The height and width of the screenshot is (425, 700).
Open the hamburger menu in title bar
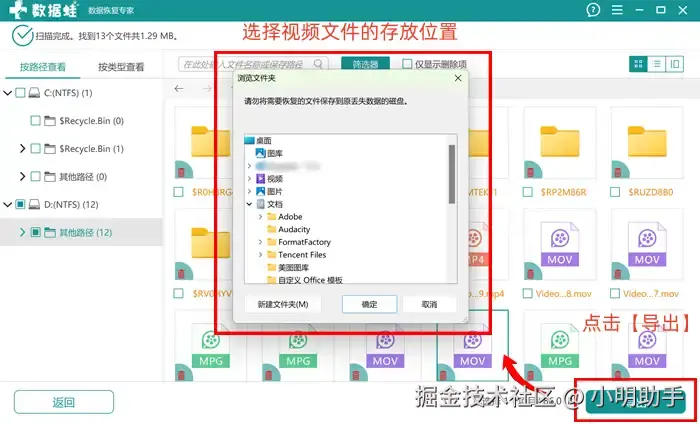[617, 10]
